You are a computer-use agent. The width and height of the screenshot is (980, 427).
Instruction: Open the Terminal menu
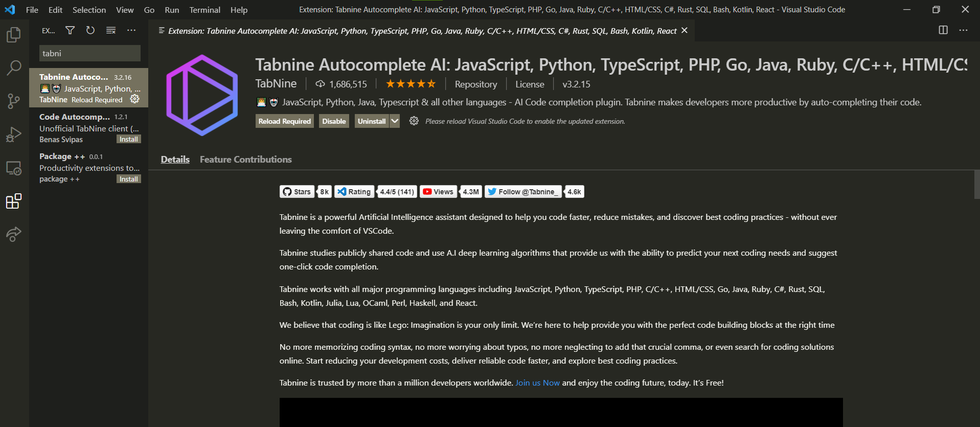coord(204,10)
